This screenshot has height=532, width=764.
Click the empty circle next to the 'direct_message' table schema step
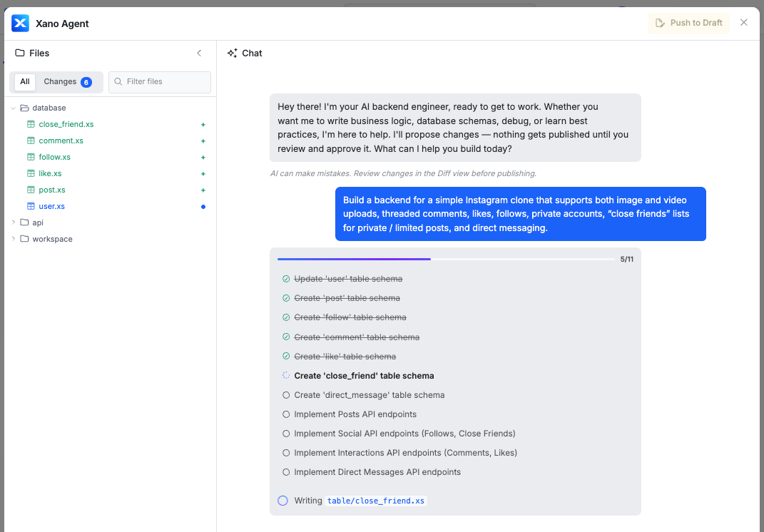(x=286, y=395)
